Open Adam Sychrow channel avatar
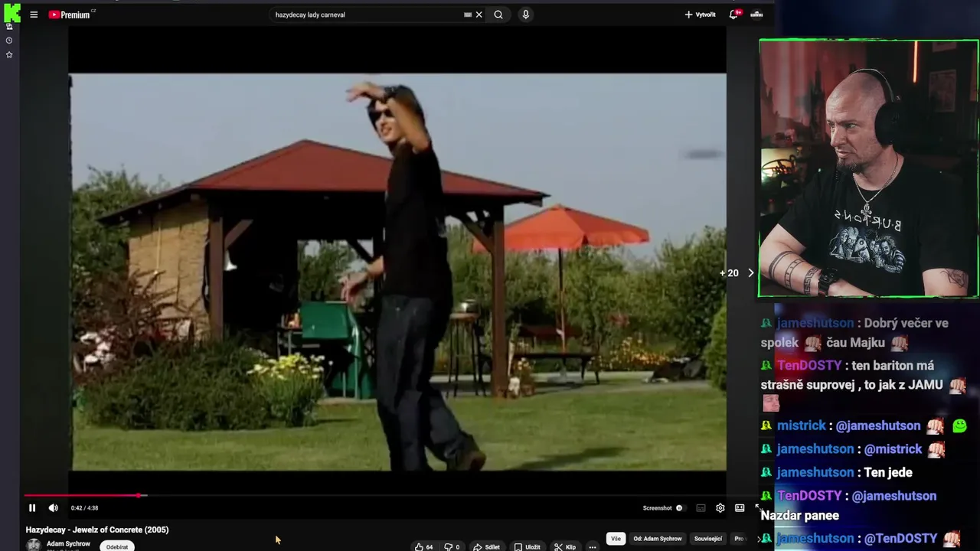This screenshot has height=551, width=980. (x=34, y=545)
